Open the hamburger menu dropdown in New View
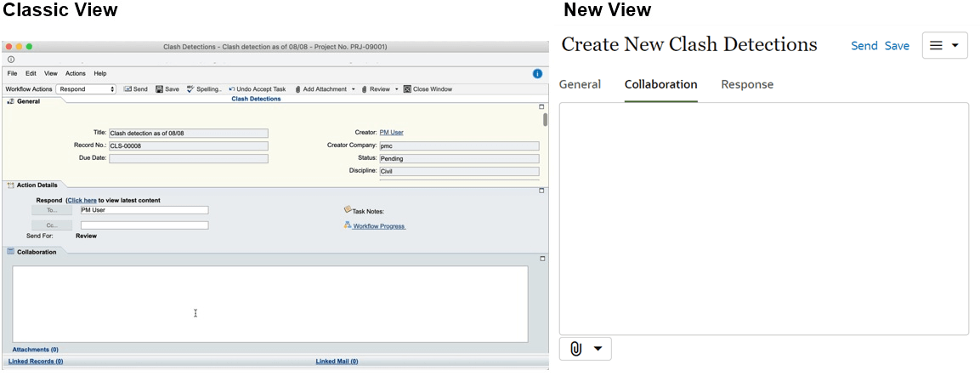The height and width of the screenshot is (376, 980). pyautogui.click(x=945, y=46)
